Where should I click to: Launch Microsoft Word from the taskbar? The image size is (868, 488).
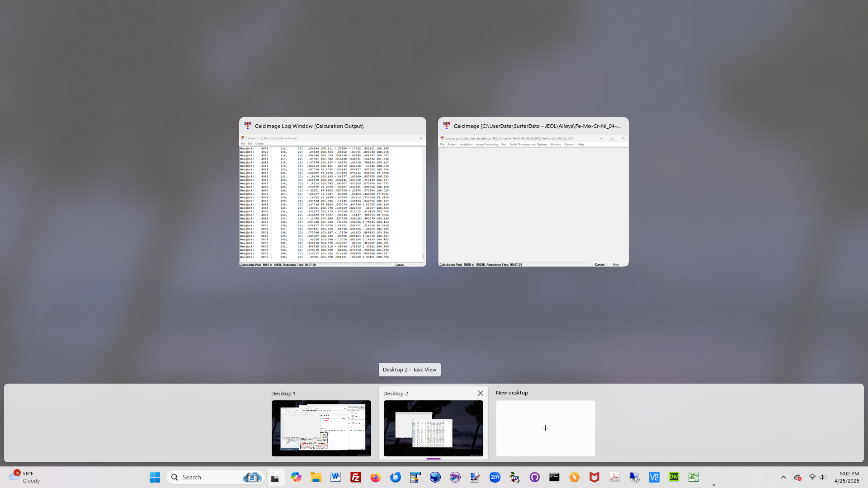335,477
